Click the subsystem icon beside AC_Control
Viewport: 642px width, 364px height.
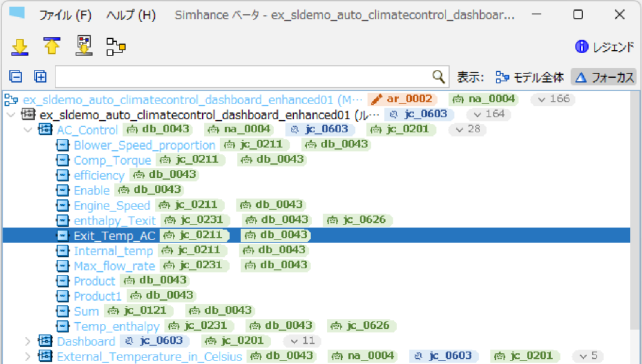[45, 129]
